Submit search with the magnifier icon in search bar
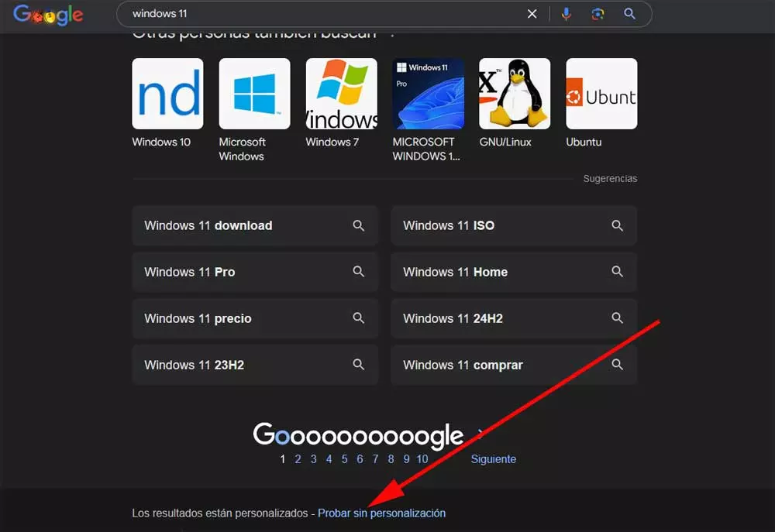 (x=629, y=14)
